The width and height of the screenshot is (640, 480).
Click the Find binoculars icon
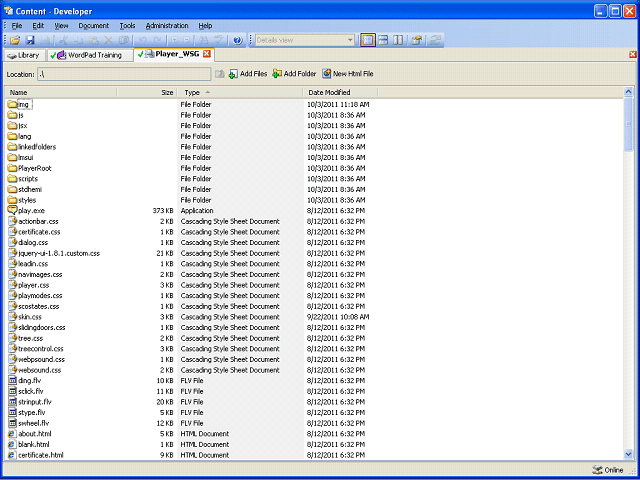202,40
